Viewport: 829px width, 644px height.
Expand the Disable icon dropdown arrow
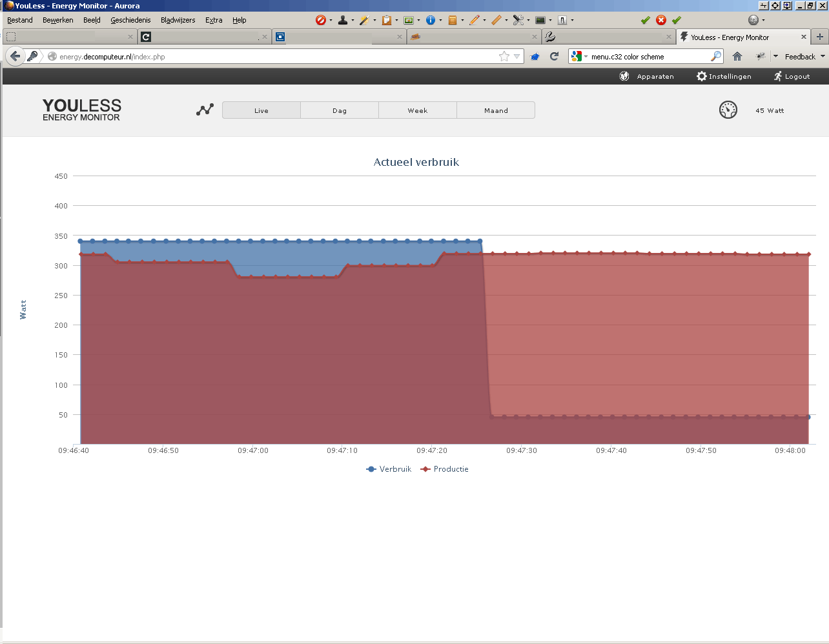pos(331,20)
